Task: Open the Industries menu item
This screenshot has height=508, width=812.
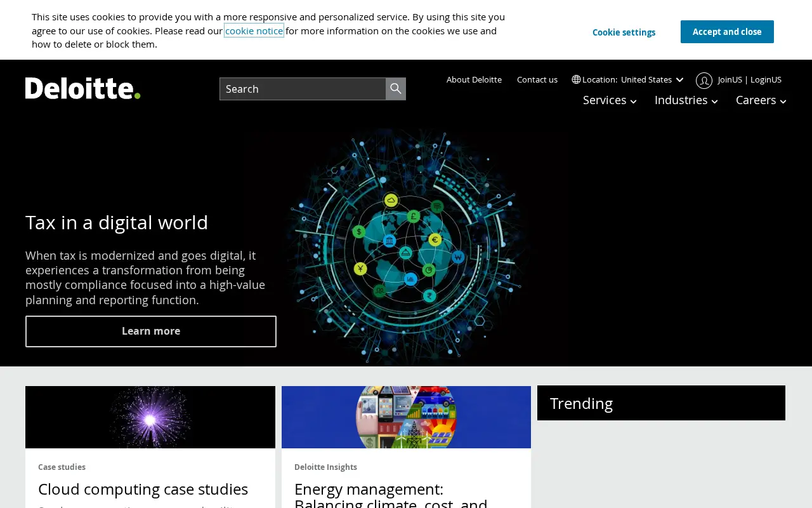Action: click(x=681, y=100)
